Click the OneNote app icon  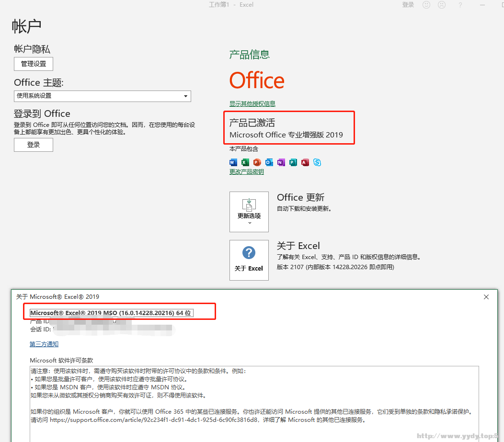coord(281,162)
